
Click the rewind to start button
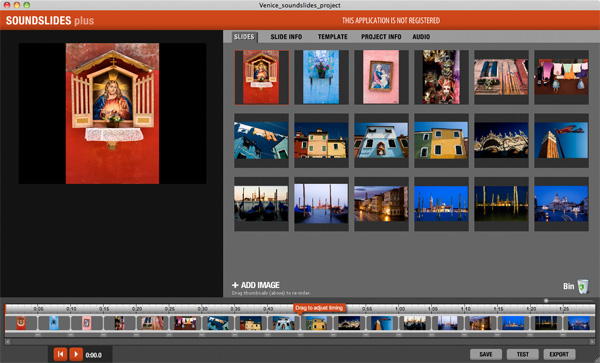(60, 354)
